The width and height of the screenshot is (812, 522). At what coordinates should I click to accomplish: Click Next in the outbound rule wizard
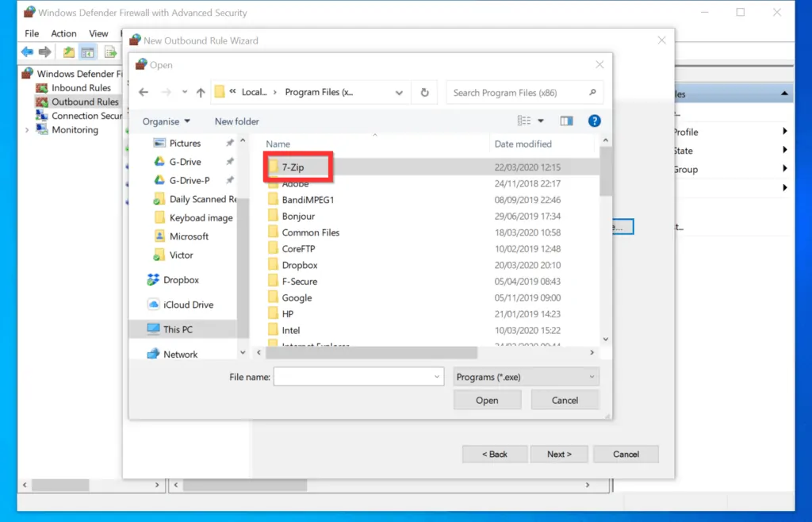559,454
